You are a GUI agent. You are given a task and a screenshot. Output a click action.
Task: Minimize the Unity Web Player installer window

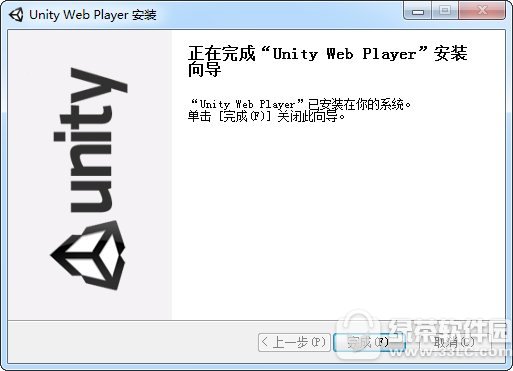pos(417,11)
